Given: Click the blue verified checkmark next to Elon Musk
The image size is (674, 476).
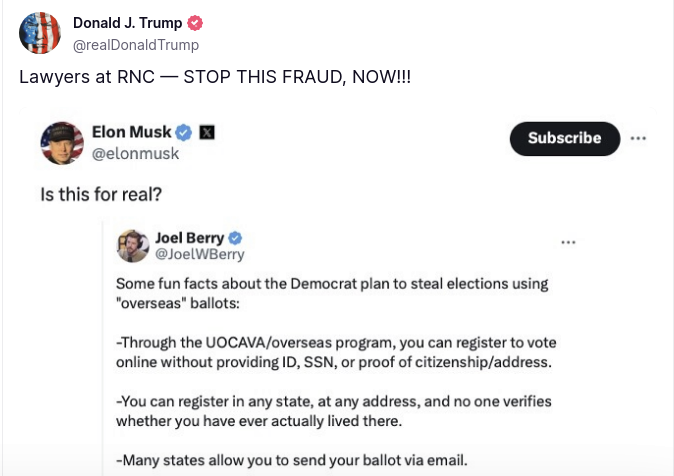Looking at the screenshot, I should tap(184, 132).
